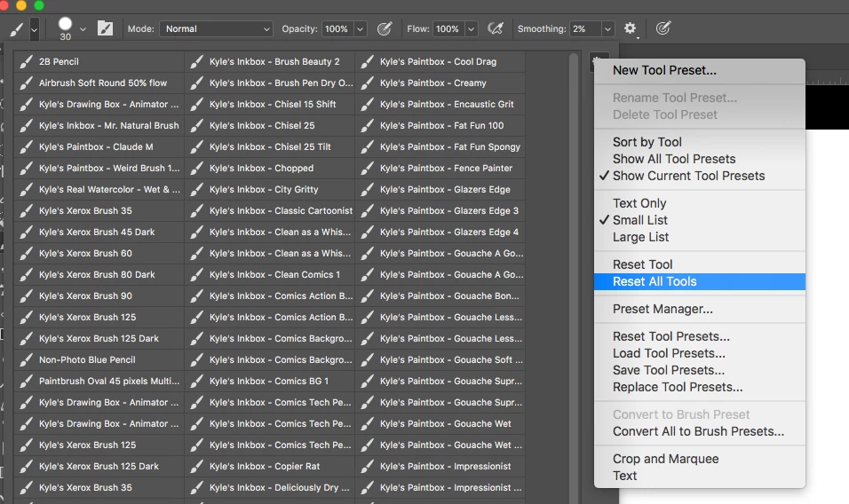Select Kyle's Paintbox - Cool Drag

click(440, 61)
